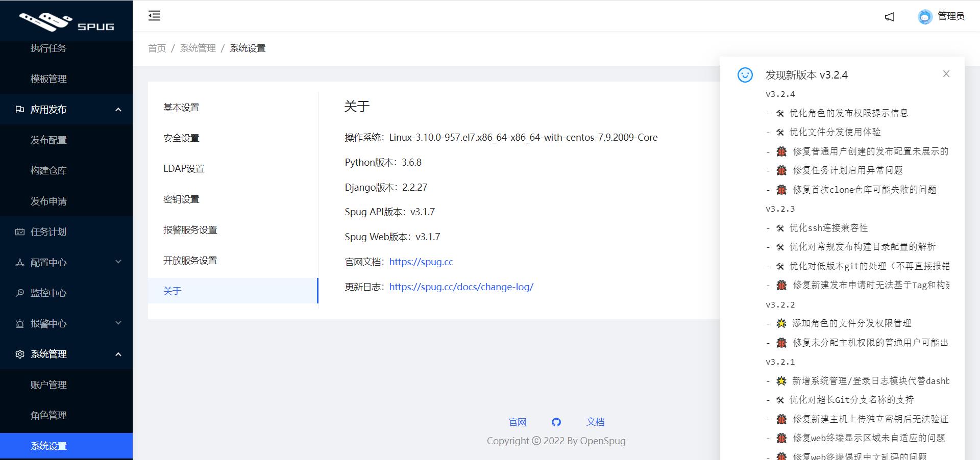Click the v3.2.3 heading in update notes
Viewport: 980px width, 460px height.
[x=780, y=209]
